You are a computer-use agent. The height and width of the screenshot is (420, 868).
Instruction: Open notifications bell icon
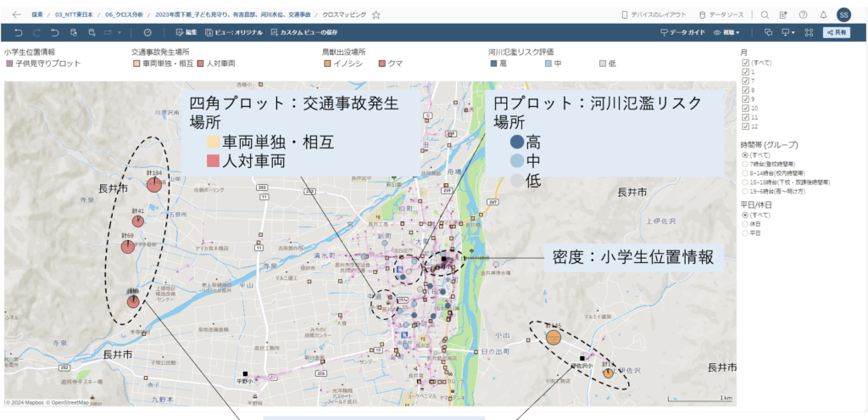tap(823, 14)
